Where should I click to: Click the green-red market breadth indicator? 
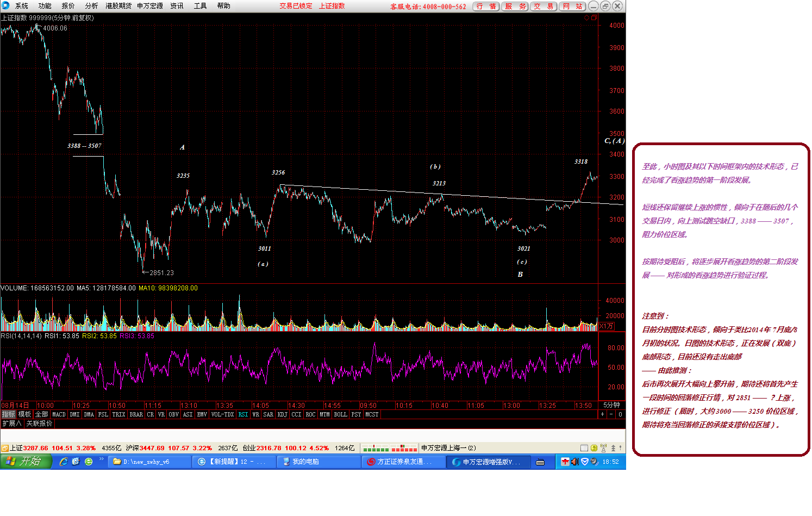[x=390, y=448]
